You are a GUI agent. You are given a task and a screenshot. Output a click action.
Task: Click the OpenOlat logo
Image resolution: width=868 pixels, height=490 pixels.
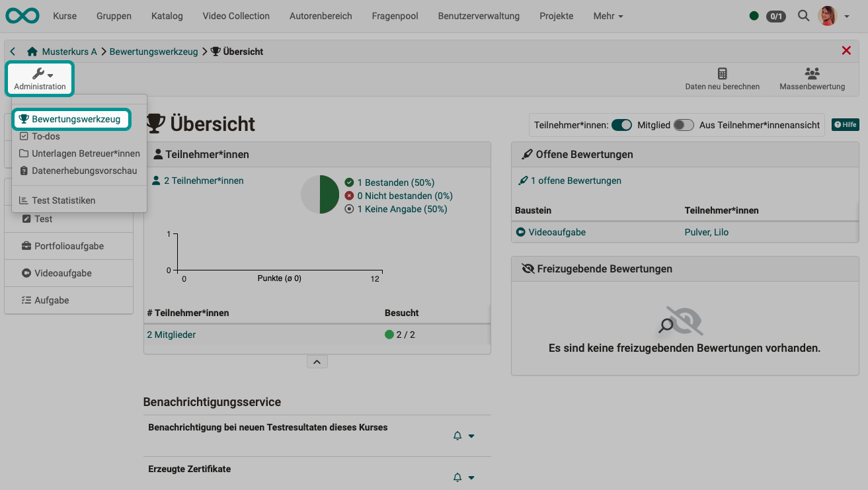click(22, 15)
